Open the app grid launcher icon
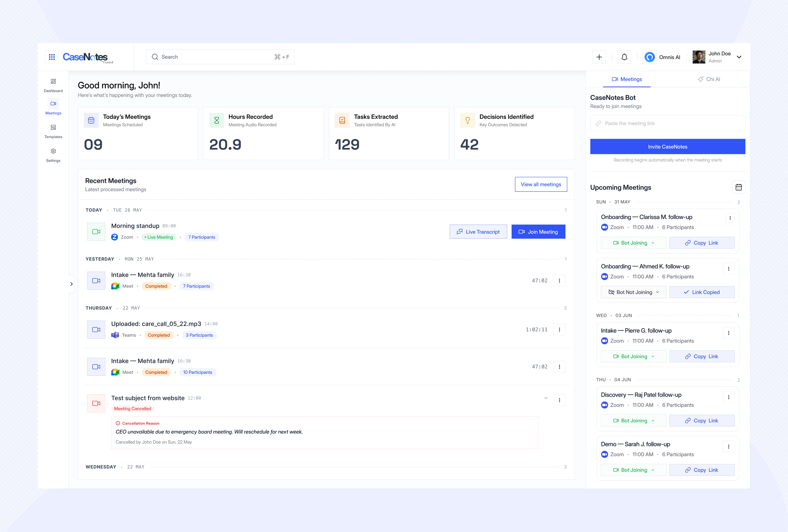The height and width of the screenshot is (532, 788). (x=52, y=57)
